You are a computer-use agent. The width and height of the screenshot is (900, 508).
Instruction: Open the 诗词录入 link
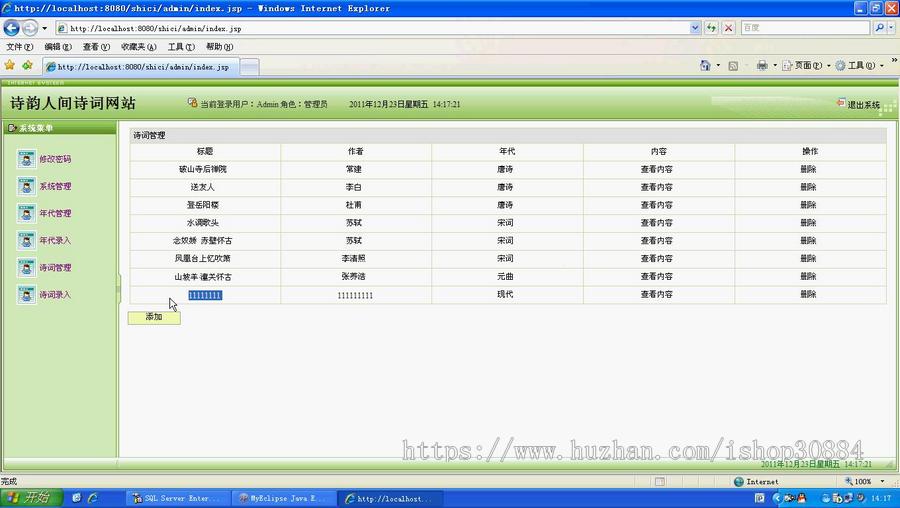[x=55, y=294]
